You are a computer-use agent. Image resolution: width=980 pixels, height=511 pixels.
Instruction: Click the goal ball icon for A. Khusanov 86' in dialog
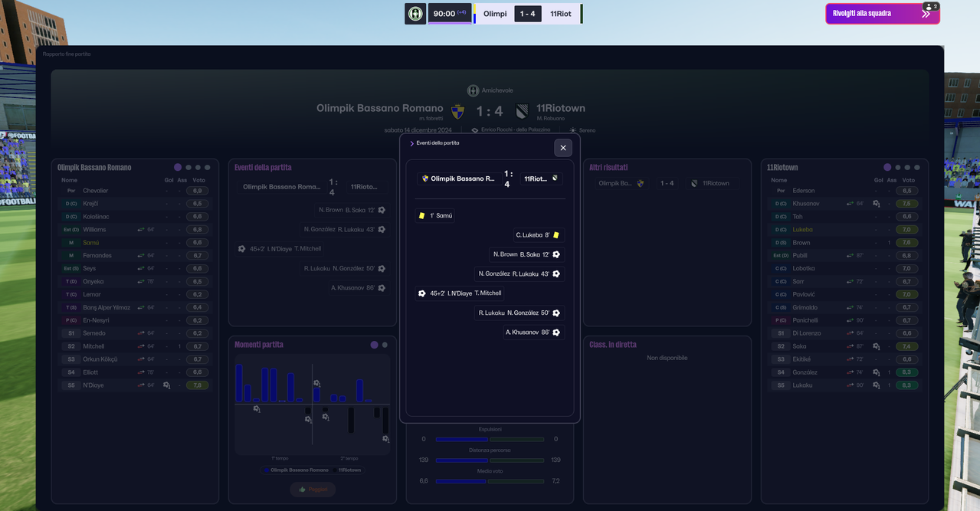click(x=556, y=332)
